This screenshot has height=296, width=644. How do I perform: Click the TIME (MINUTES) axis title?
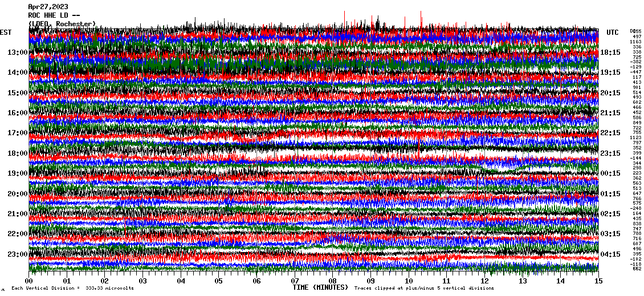320,287
